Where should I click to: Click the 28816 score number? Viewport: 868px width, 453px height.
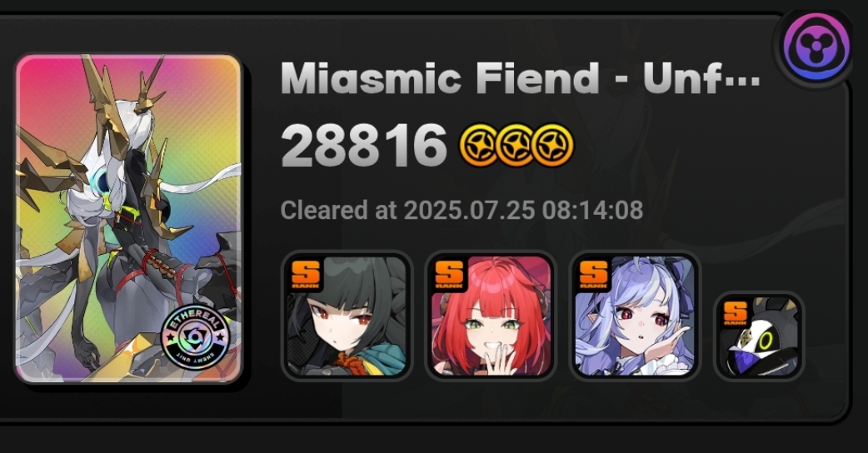(x=364, y=146)
